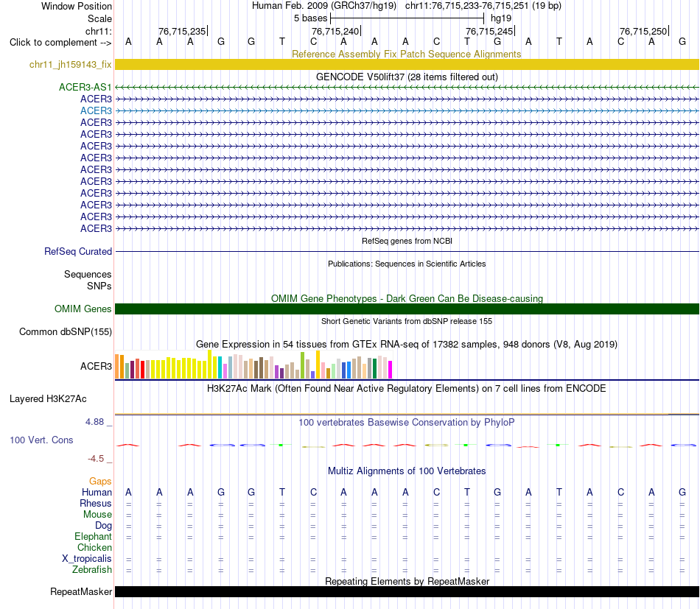Click the Chicken alignment row label
700x609 pixels.
pos(94,547)
